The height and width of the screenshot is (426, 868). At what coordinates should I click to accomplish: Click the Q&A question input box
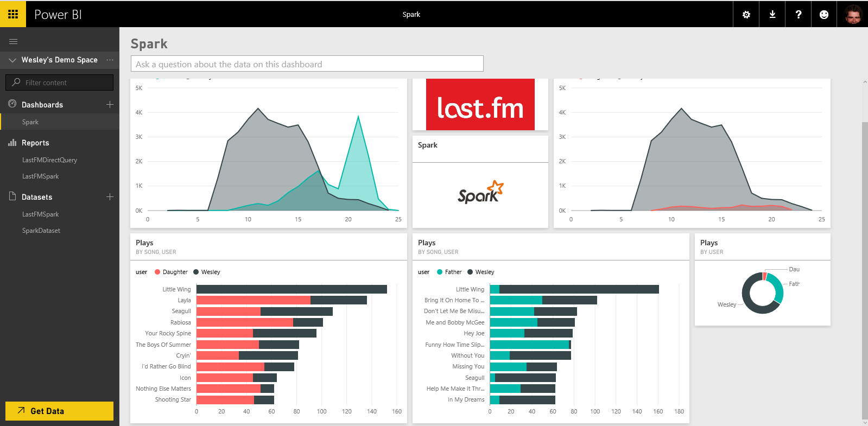pyautogui.click(x=307, y=64)
